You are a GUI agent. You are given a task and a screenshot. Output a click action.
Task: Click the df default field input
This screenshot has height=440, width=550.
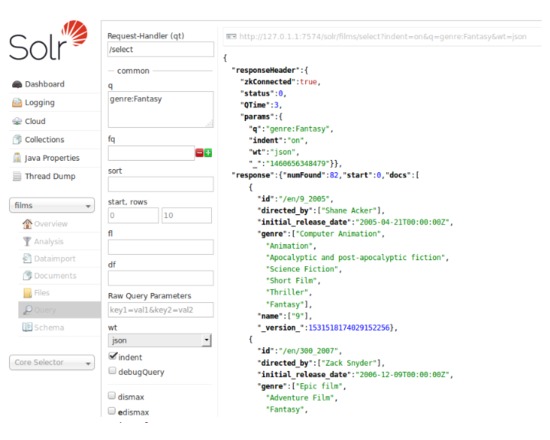(x=161, y=278)
